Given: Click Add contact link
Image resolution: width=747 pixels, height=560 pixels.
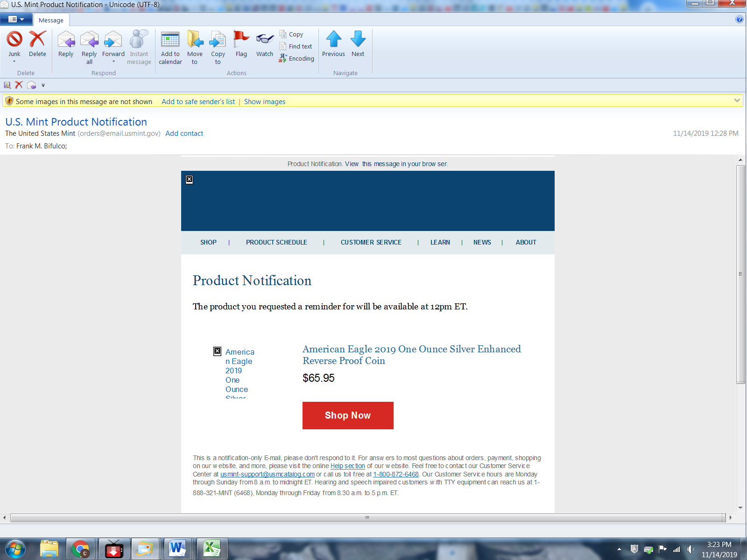Looking at the screenshot, I should point(184,133).
